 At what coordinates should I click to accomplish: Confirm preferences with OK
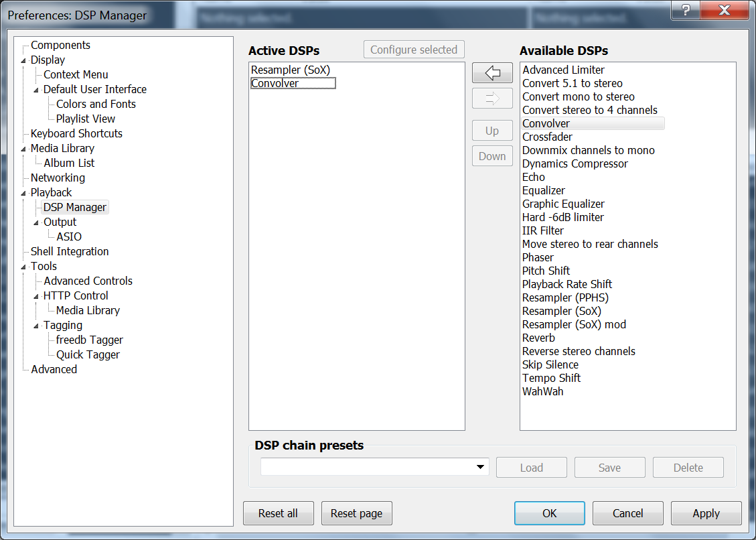coord(549,513)
